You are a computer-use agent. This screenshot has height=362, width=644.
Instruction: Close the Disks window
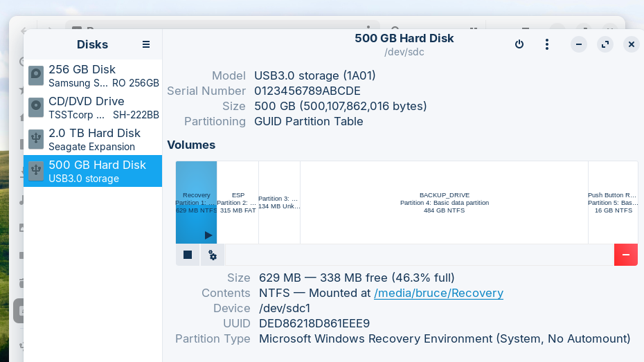(631, 44)
